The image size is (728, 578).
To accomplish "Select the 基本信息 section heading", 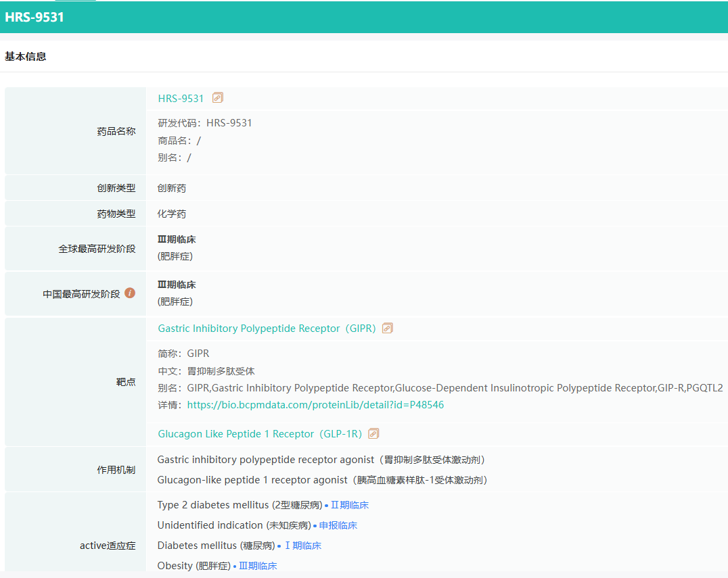I will click(x=26, y=57).
